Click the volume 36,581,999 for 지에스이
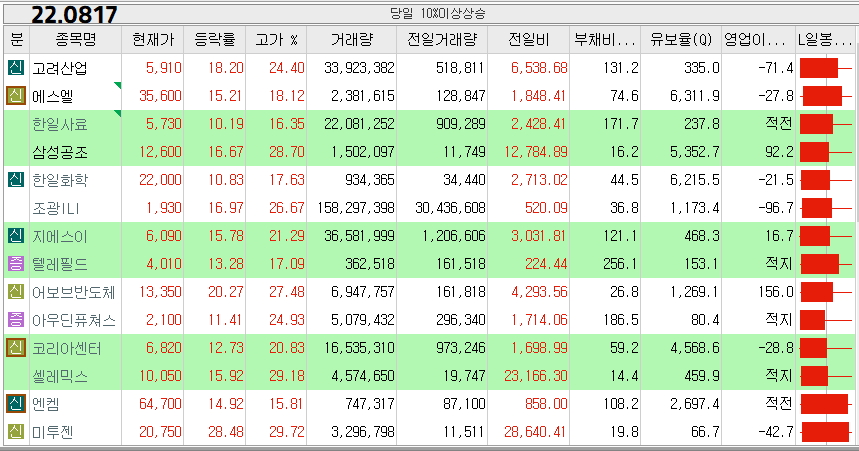 (359, 236)
